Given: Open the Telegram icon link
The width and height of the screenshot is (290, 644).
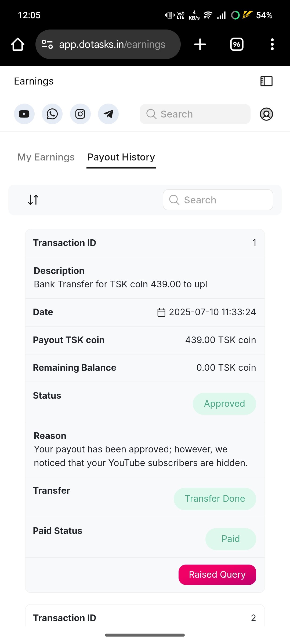Looking at the screenshot, I should coord(108,114).
